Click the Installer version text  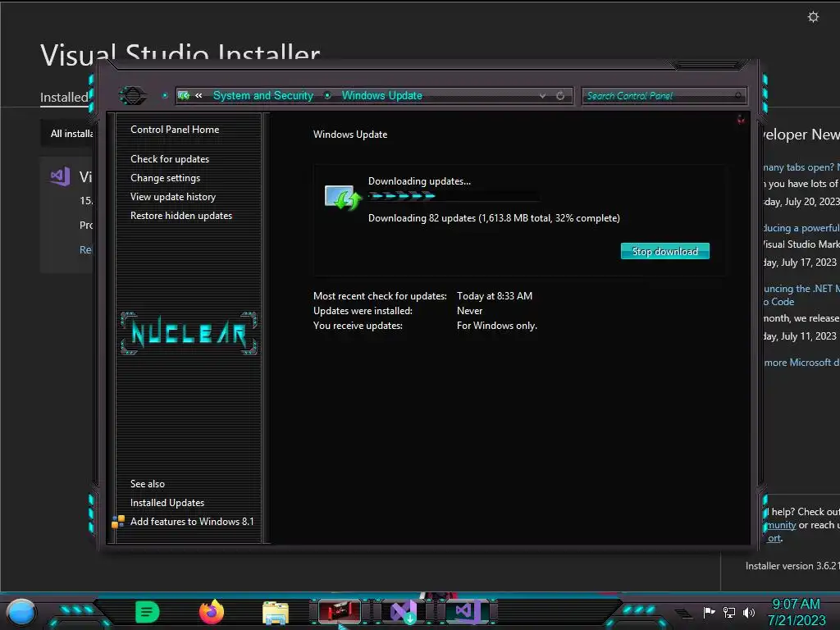pyautogui.click(x=792, y=566)
